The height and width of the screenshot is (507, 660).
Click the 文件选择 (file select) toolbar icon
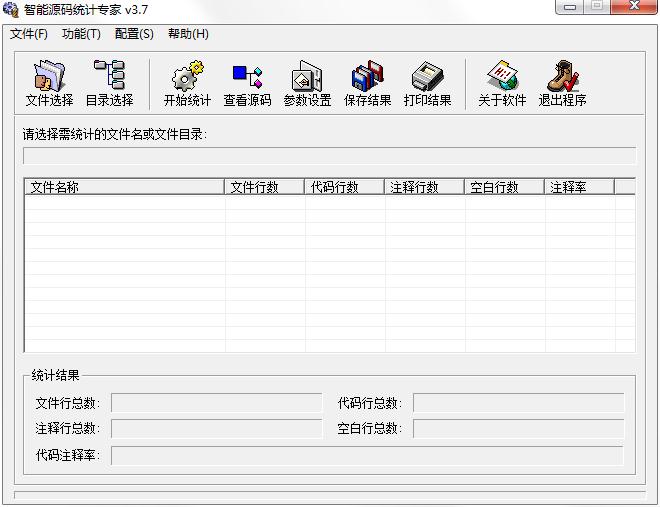tap(49, 83)
